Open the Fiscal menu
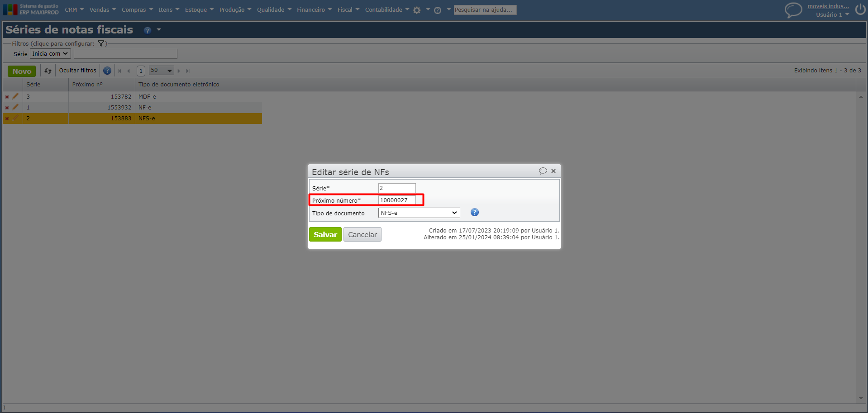 [x=348, y=10]
